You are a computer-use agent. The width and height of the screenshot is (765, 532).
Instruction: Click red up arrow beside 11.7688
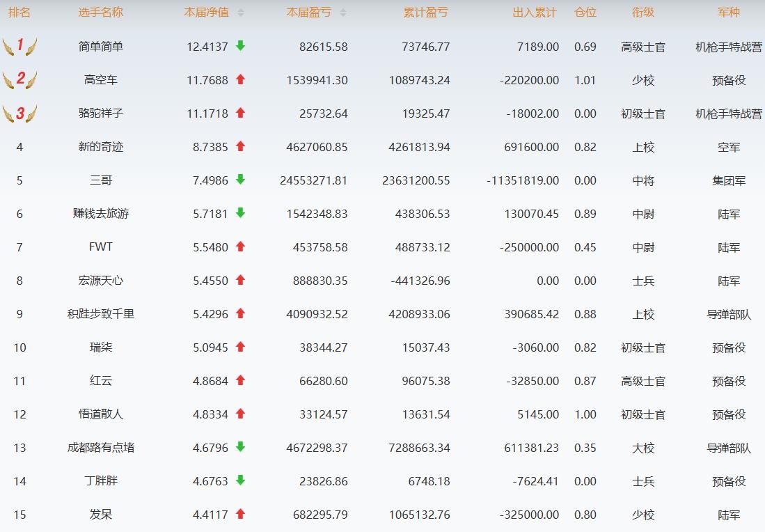pos(240,79)
